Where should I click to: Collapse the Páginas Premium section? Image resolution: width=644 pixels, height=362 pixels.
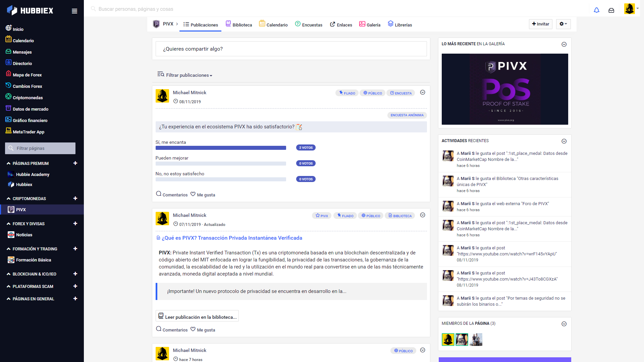pyautogui.click(x=8, y=163)
